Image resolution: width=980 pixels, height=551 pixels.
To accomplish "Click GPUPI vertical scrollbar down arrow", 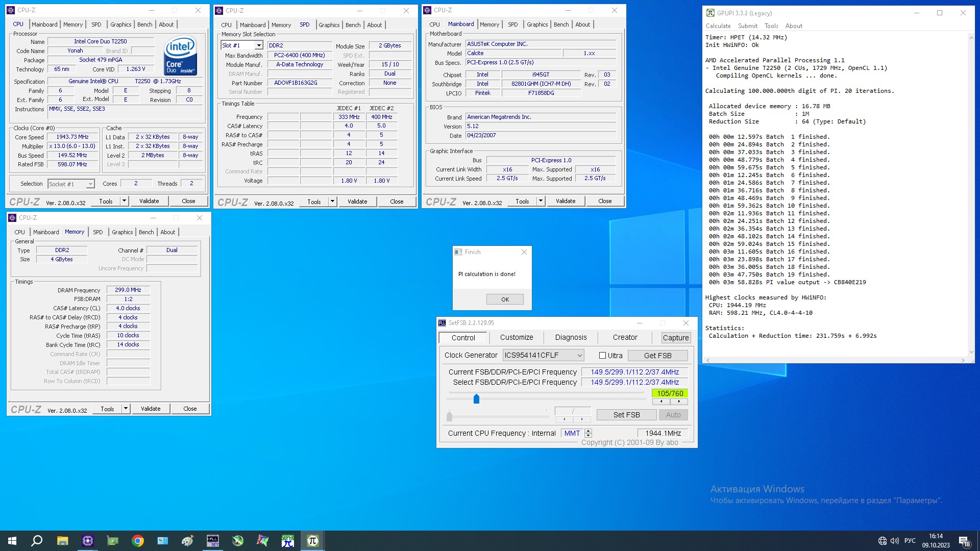I will click(x=971, y=352).
